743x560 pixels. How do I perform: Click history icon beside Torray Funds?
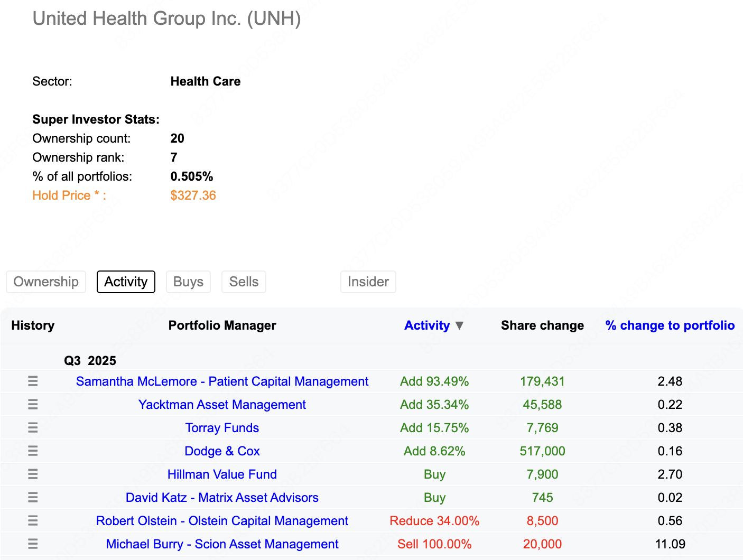pyautogui.click(x=33, y=428)
